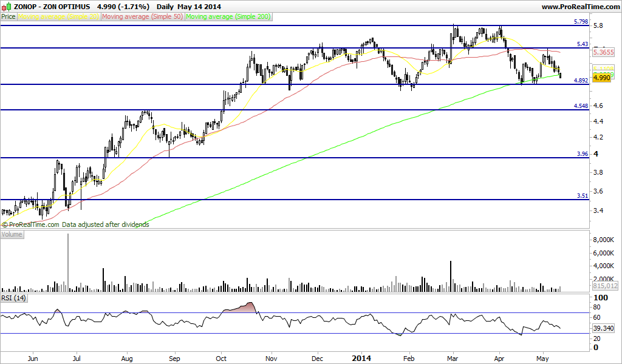Click the 20 RSI axis label

click(x=596, y=339)
